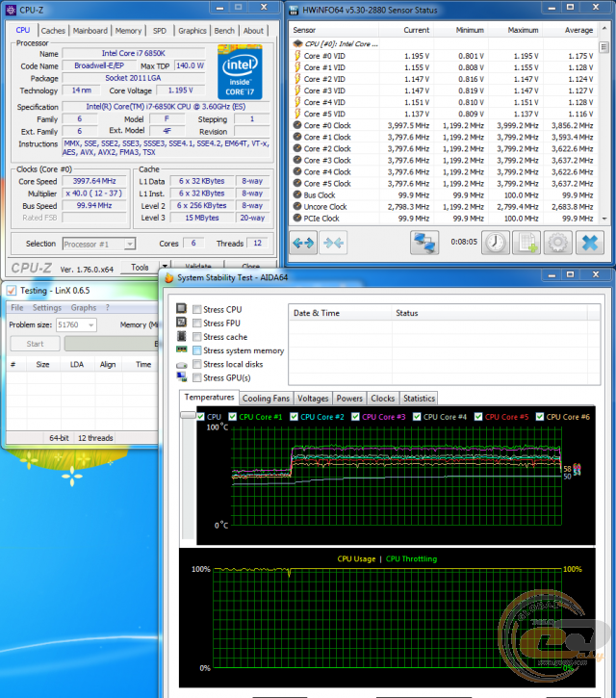Open the Statistics tab in AIDA64
The height and width of the screenshot is (698, 616).
tap(419, 399)
